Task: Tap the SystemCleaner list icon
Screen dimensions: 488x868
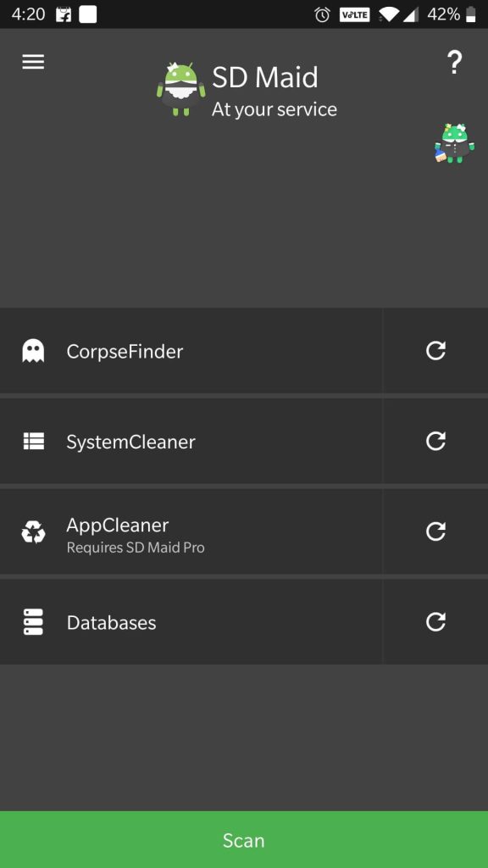Action: [x=33, y=441]
